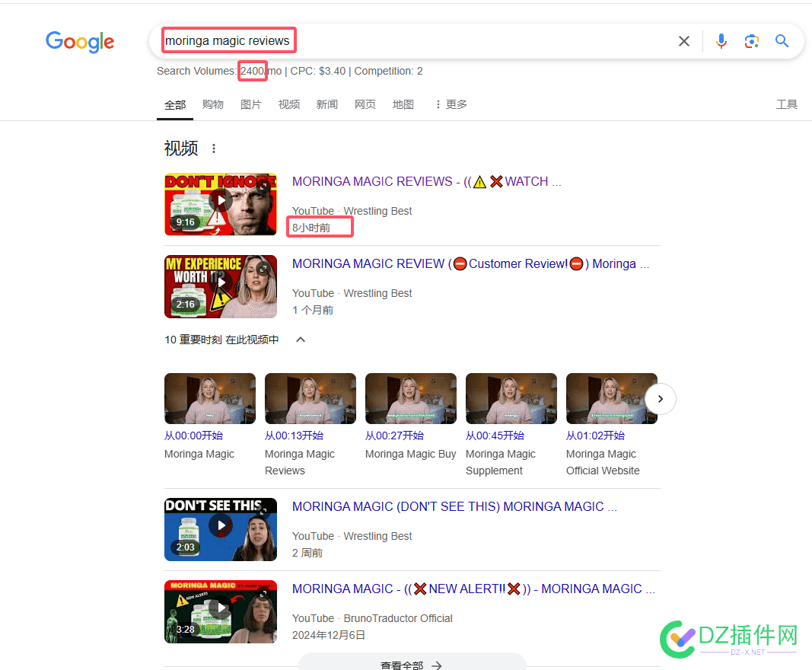Click the moringa magic reviews search field

tap(404, 41)
